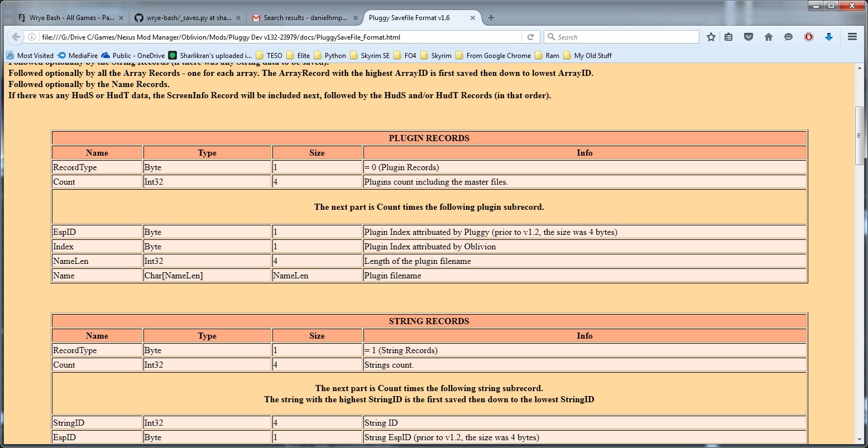Viewport: 868px width, 448px height.
Task: Click Size column header in PLUGIN RECORDS table
Action: (317, 153)
